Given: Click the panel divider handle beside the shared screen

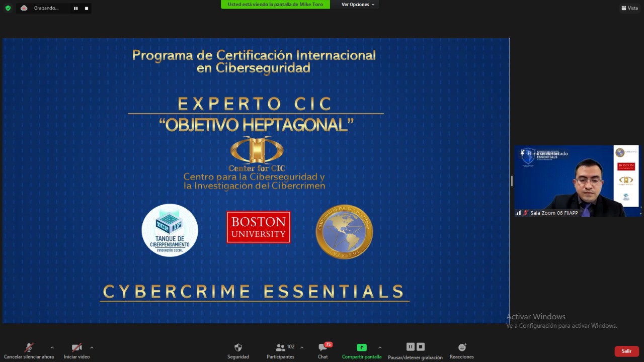Looking at the screenshot, I should tap(512, 181).
